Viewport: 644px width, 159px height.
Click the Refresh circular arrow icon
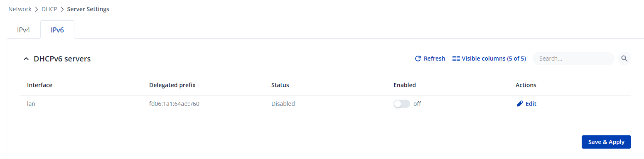[418, 59]
